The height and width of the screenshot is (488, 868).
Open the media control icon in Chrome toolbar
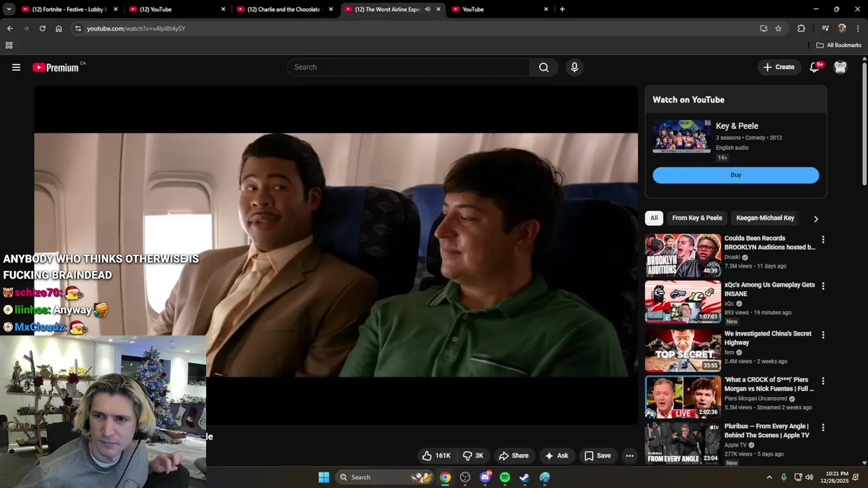(x=825, y=28)
